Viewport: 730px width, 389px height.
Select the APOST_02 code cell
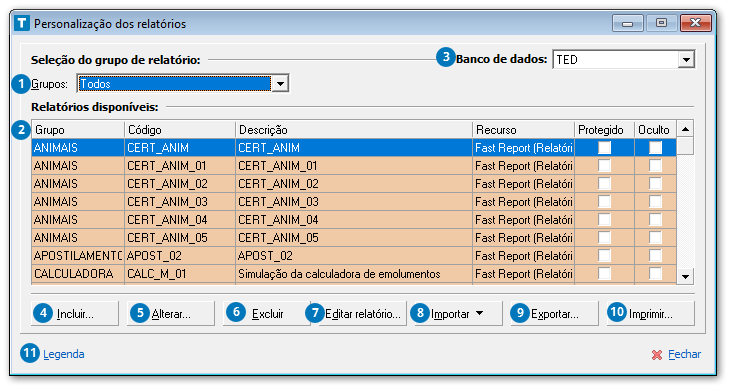pos(180,256)
